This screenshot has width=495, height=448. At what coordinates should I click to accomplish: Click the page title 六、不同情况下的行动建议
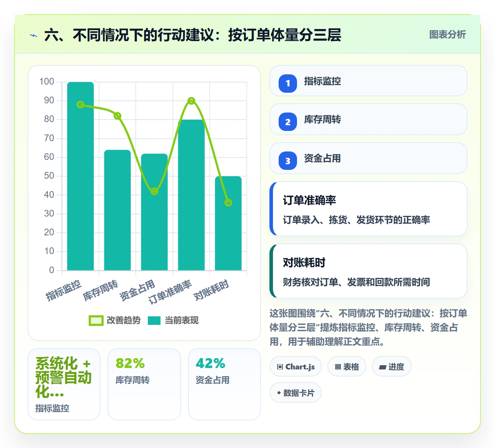(x=193, y=35)
